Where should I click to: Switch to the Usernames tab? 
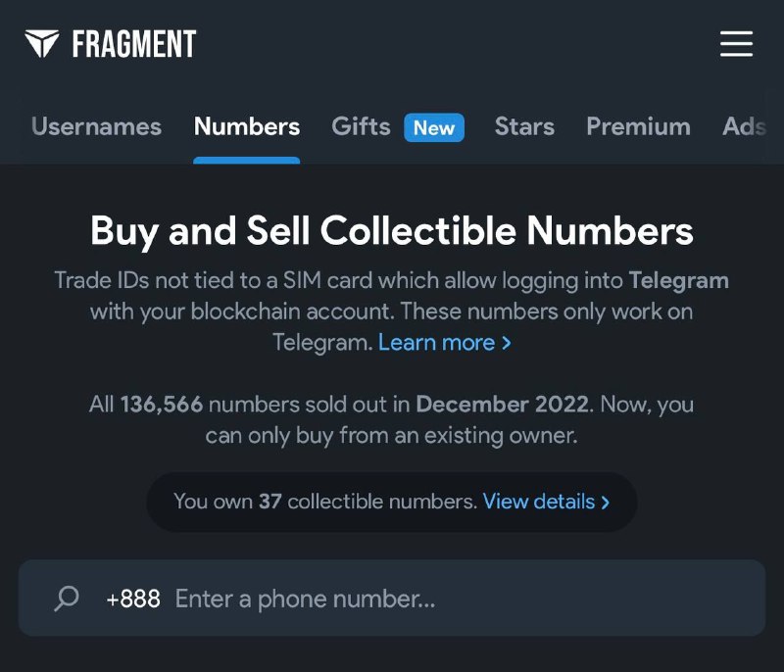point(96,126)
